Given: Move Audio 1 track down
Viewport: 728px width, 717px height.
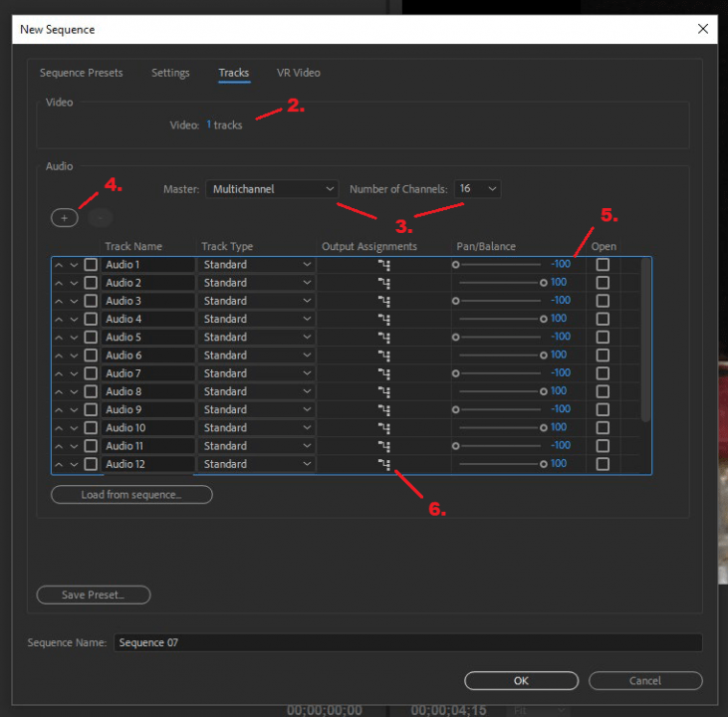Looking at the screenshot, I should click(x=74, y=265).
